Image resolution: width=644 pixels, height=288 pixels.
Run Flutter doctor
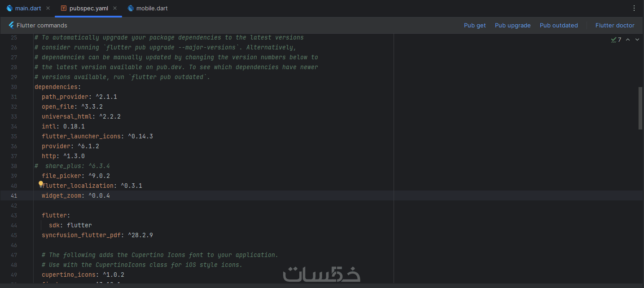coord(615,25)
